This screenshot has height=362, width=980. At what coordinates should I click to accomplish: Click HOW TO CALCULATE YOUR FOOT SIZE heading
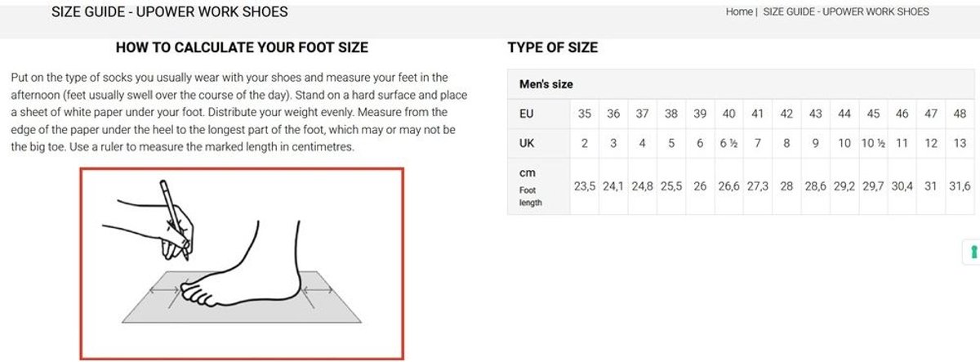[242, 47]
